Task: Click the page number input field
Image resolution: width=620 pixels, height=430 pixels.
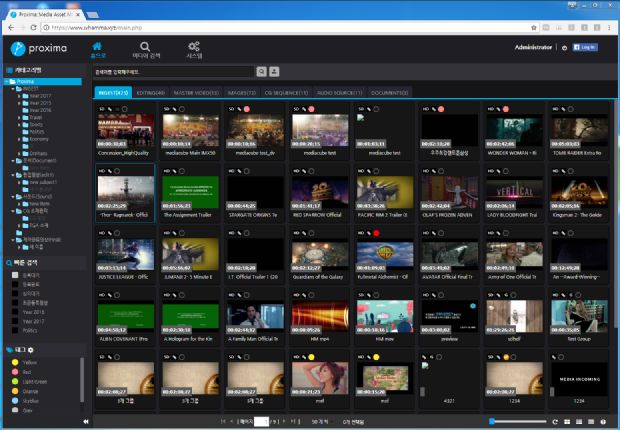Action: point(261,422)
